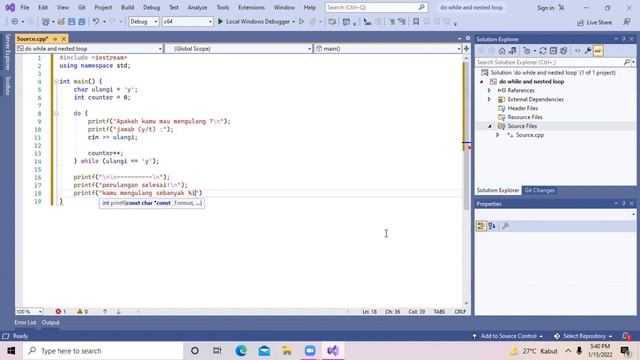
Task: Switch to the Error List tab
Action: point(25,322)
